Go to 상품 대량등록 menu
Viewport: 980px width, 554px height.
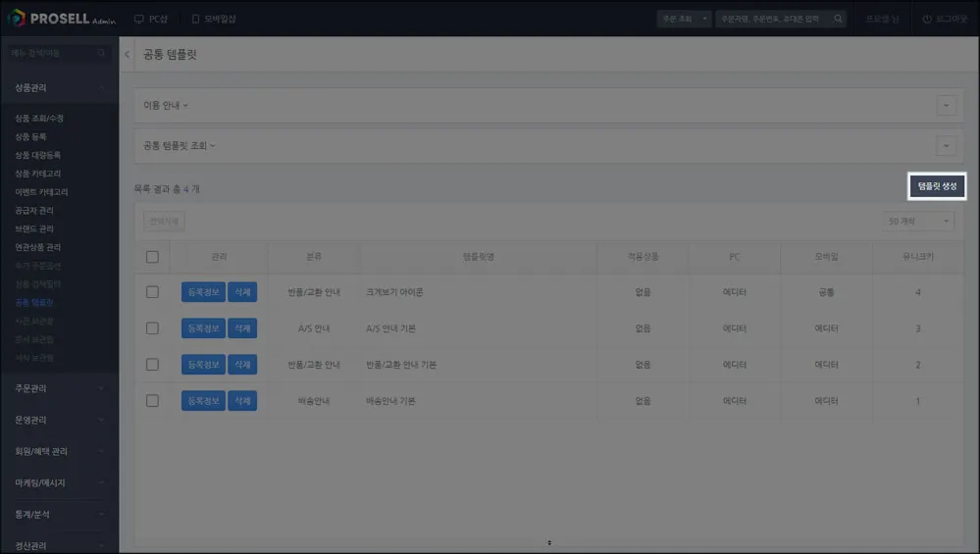click(x=38, y=155)
